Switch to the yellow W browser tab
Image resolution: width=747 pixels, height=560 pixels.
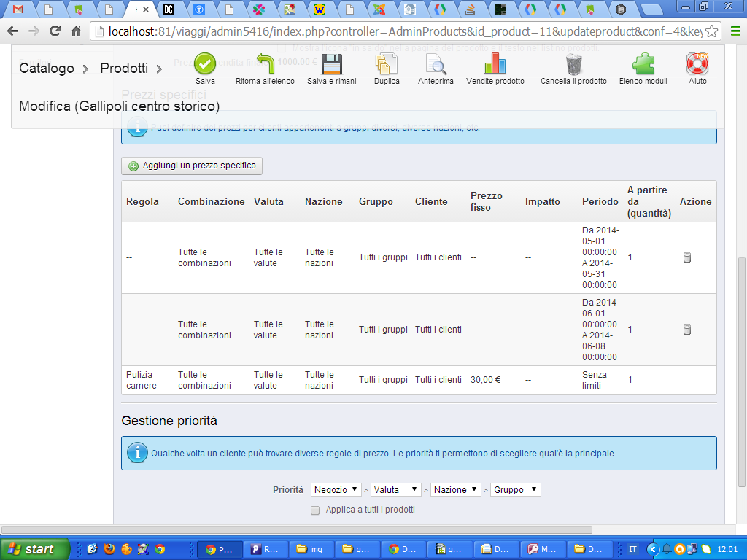(x=320, y=9)
